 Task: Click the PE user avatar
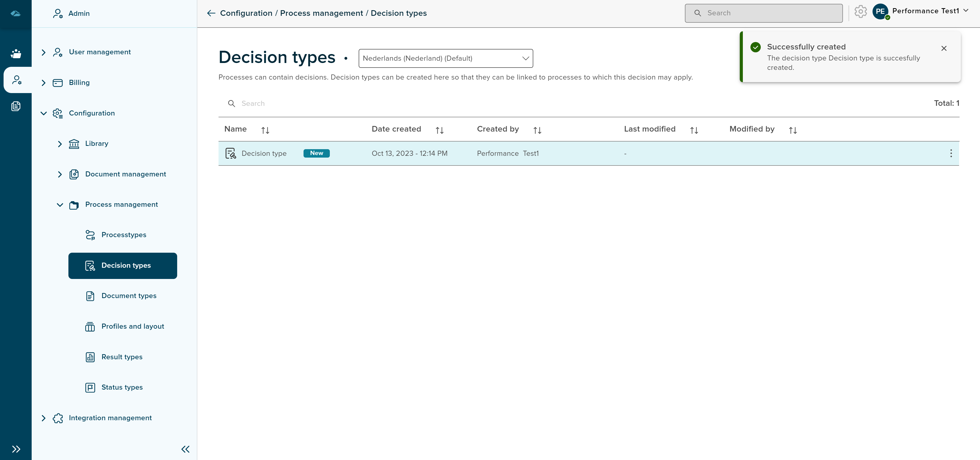[880, 11]
